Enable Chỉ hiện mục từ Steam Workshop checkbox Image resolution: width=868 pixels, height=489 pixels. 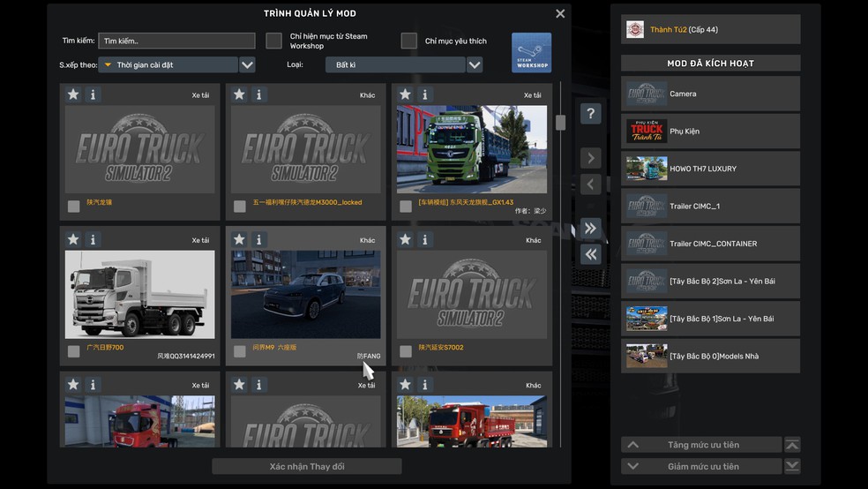pyautogui.click(x=274, y=41)
